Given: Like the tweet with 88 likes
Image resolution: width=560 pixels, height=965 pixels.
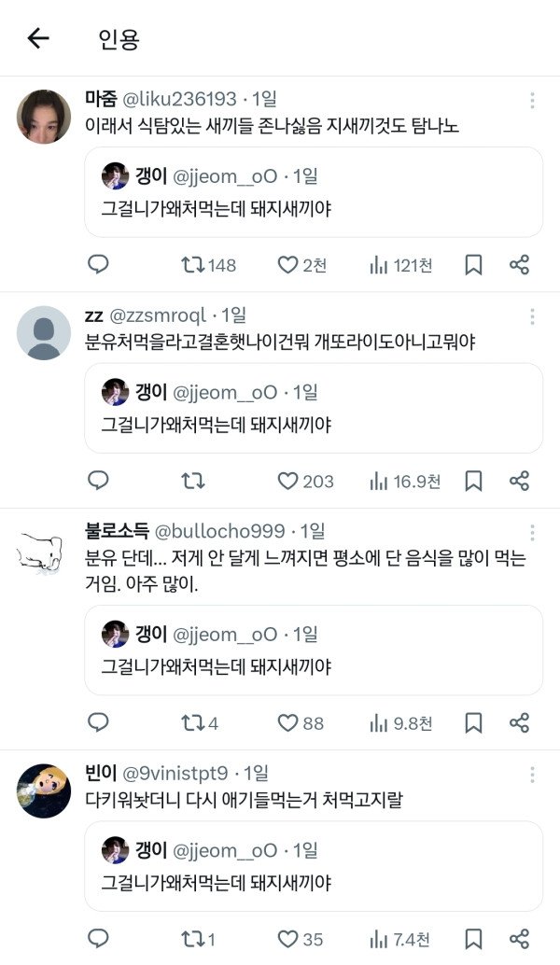Looking at the screenshot, I should (x=288, y=723).
